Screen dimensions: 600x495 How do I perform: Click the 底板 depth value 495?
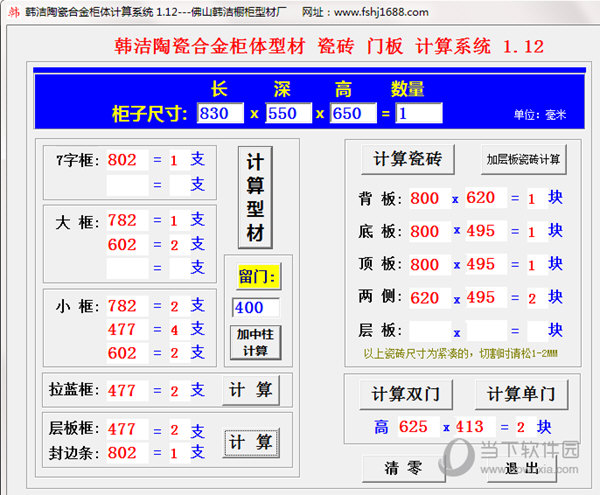click(x=486, y=231)
